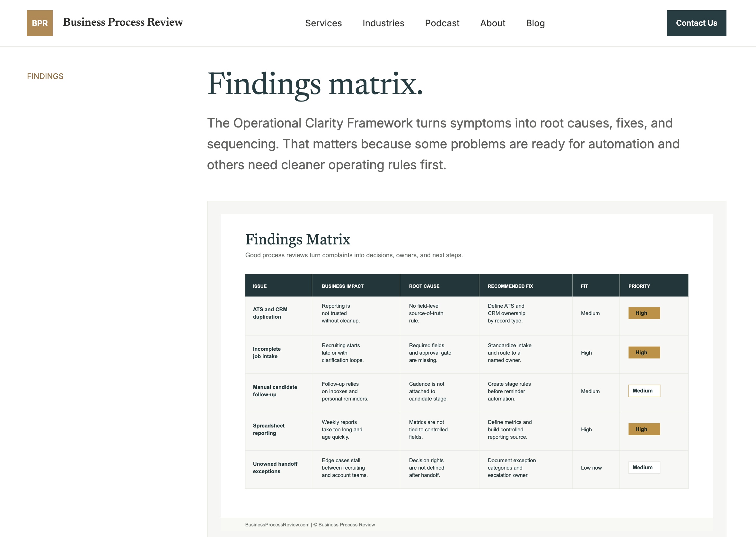The width and height of the screenshot is (756, 537).
Task: Open the Services menu item
Action: pyautogui.click(x=323, y=23)
